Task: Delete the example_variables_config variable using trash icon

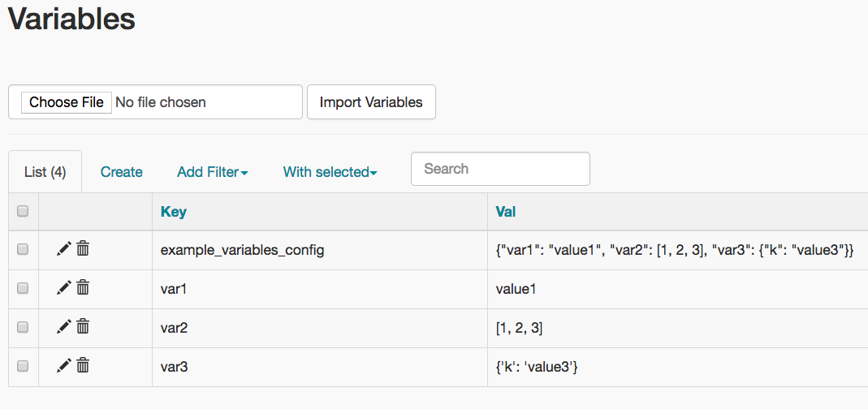Action: (x=83, y=249)
